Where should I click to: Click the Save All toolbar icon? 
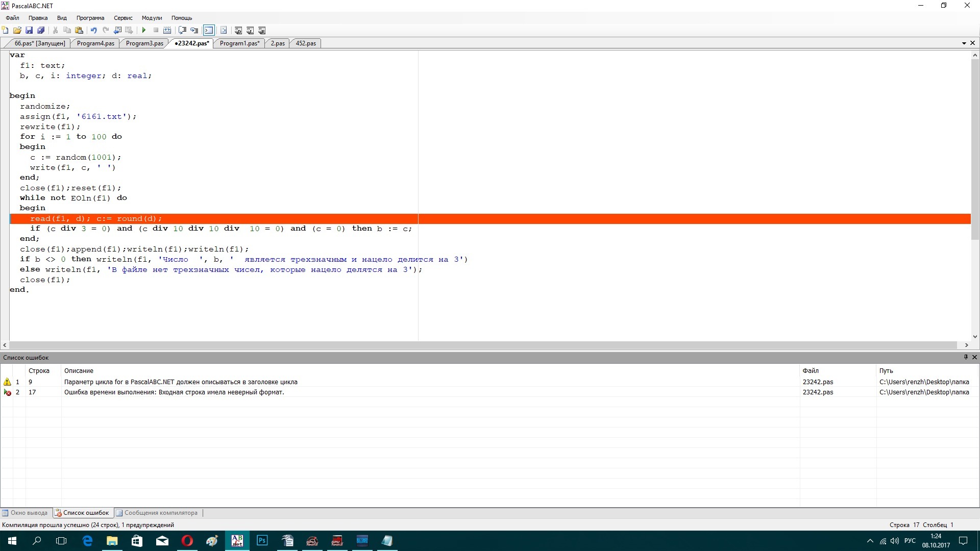click(x=41, y=31)
